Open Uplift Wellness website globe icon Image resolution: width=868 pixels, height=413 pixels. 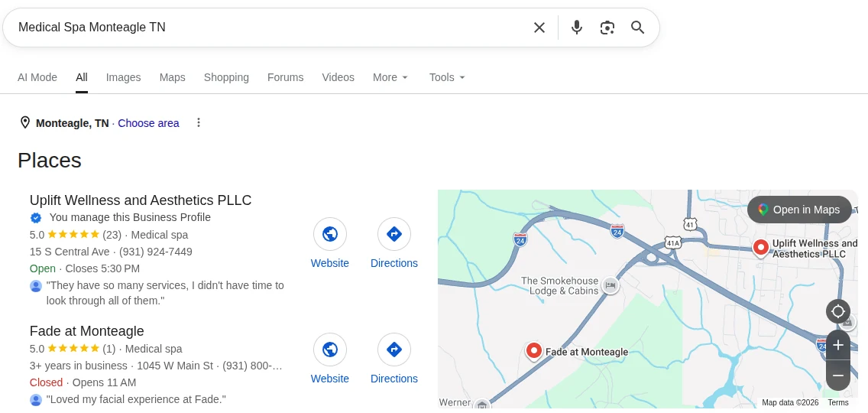(x=330, y=234)
